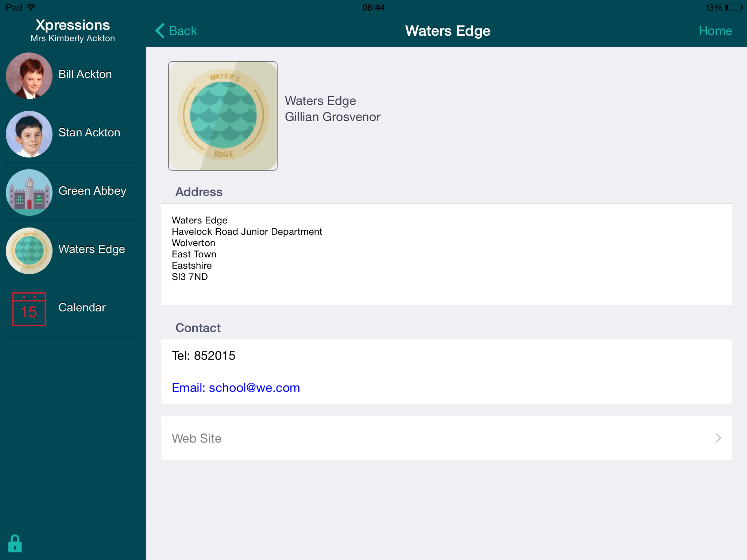Open the Web Site row
This screenshot has height=560, width=747.
(446, 438)
